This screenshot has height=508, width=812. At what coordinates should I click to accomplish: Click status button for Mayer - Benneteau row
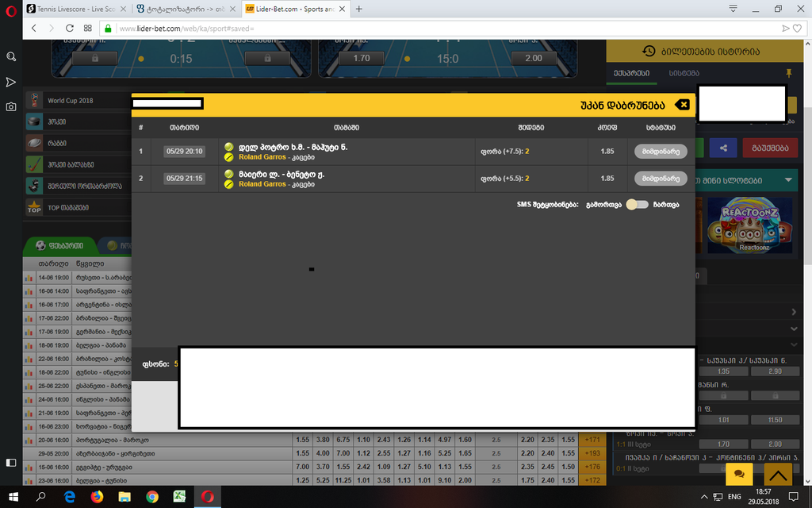[x=661, y=179]
